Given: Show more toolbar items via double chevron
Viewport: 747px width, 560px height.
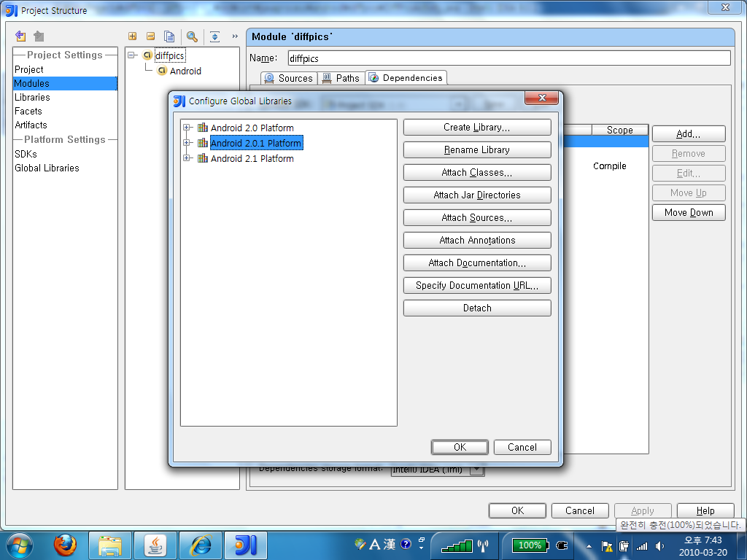Looking at the screenshot, I should 235,36.
